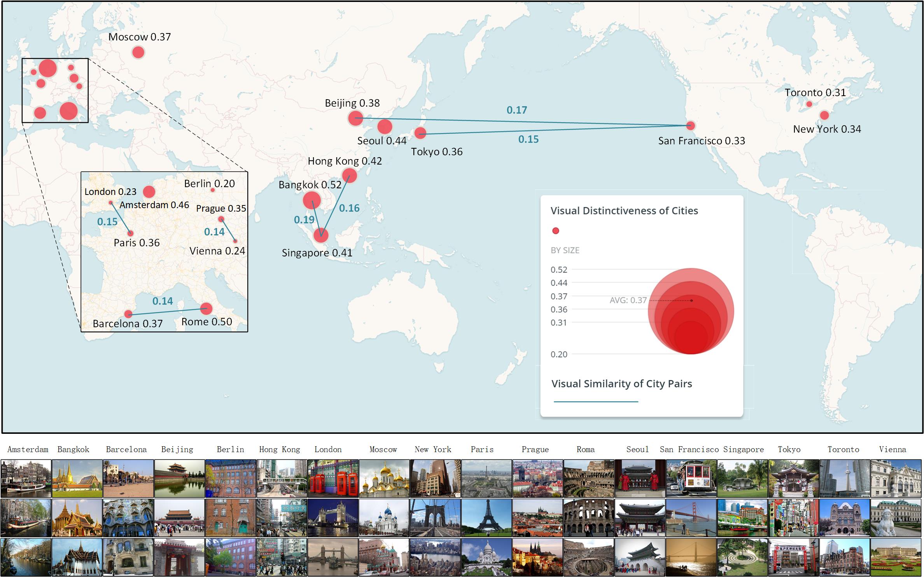This screenshot has width=924, height=577.
Task: Open the Eiffel Tower thumbnail under Paris
Action: tap(486, 517)
